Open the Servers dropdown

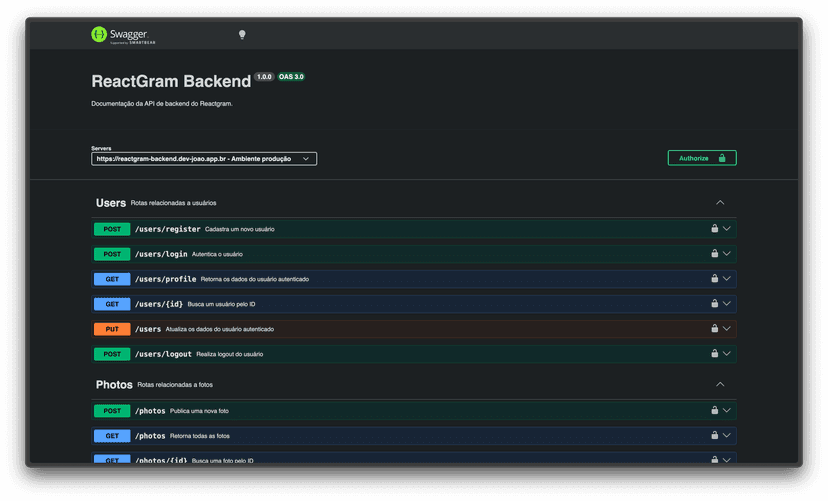[x=204, y=159]
